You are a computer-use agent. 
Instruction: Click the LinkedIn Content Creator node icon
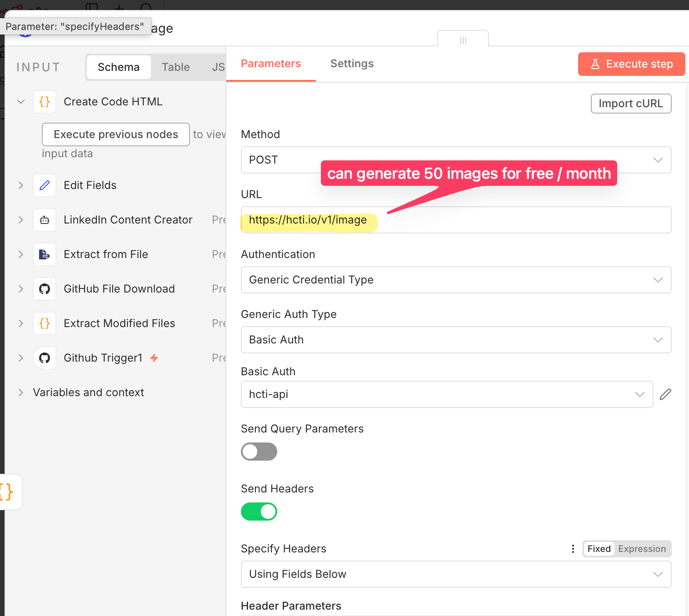pyautogui.click(x=44, y=220)
